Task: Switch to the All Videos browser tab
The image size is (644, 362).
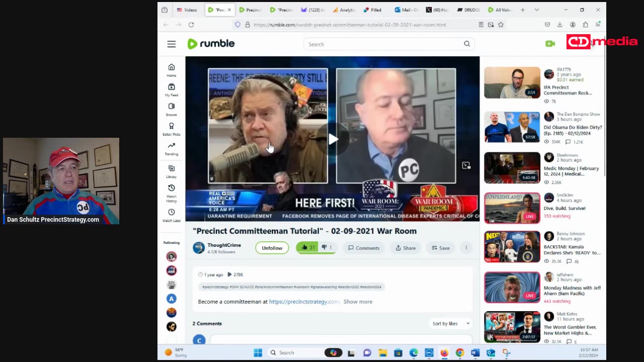Action: click(x=500, y=10)
